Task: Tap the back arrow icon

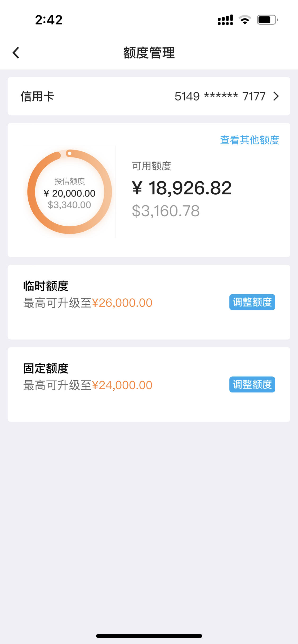Action: click(x=16, y=53)
